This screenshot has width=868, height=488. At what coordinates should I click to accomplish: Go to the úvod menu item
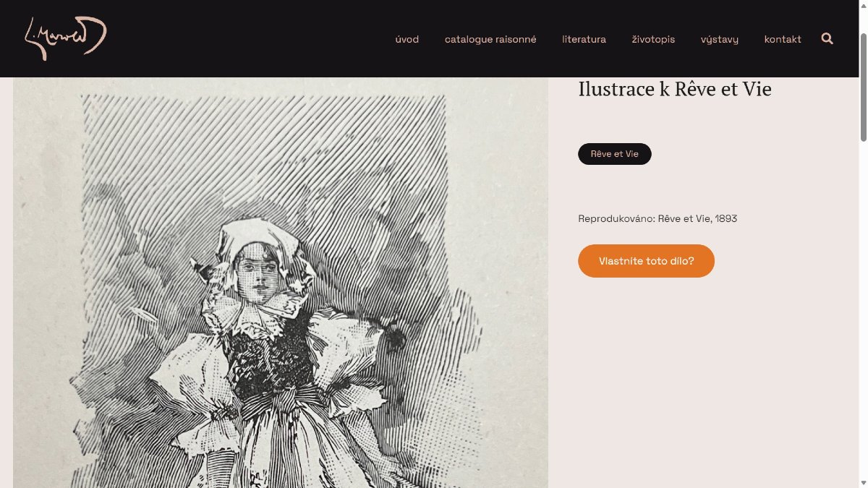(x=407, y=39)
